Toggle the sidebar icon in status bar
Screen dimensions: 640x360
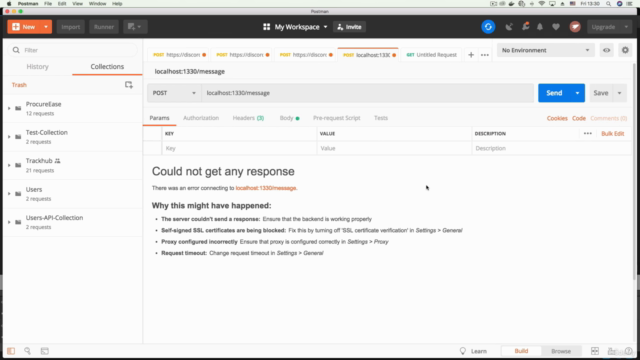pyautogui.click(x=11, y=351)
